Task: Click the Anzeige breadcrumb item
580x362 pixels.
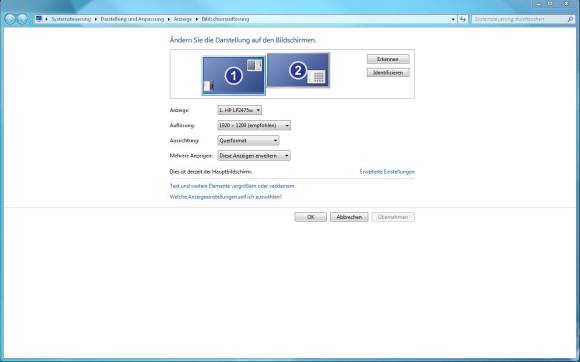Action: [183, 19]
